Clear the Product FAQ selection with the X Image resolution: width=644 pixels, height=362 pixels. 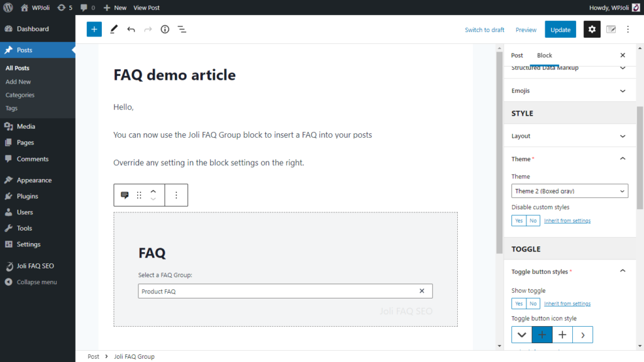[421, 291]
